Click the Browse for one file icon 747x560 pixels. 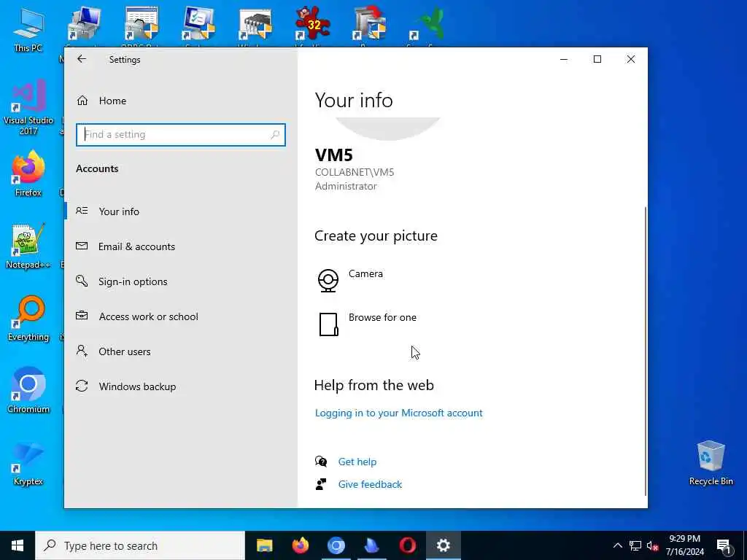pos(328,324)
